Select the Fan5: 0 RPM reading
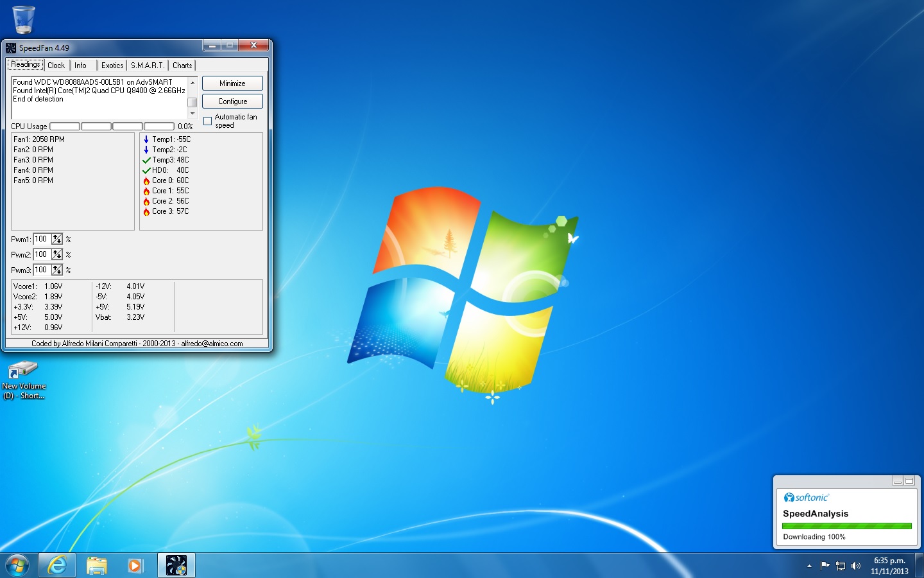Viewport: 924px width, 578px height. pyautogui.click(x=33, y=180)
